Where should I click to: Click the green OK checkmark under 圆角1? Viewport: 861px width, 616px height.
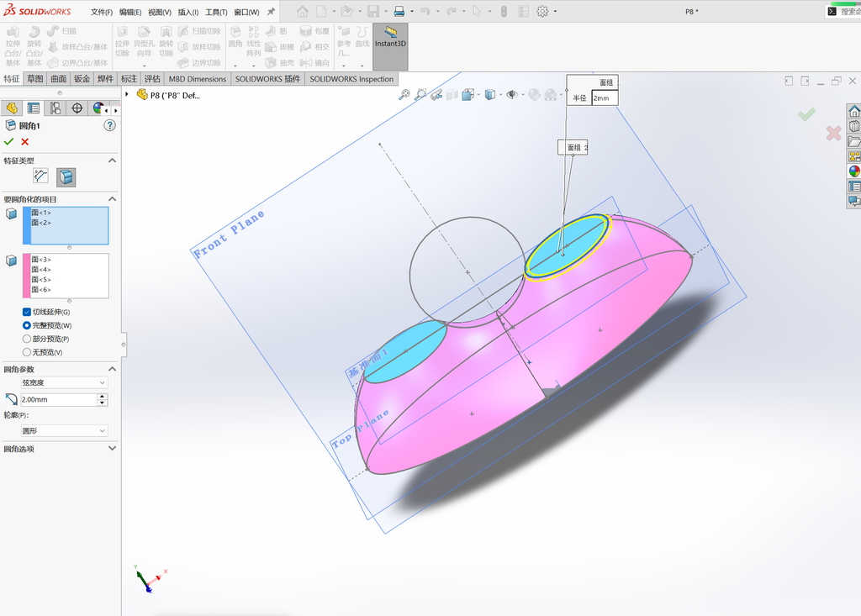pos(8,142)
